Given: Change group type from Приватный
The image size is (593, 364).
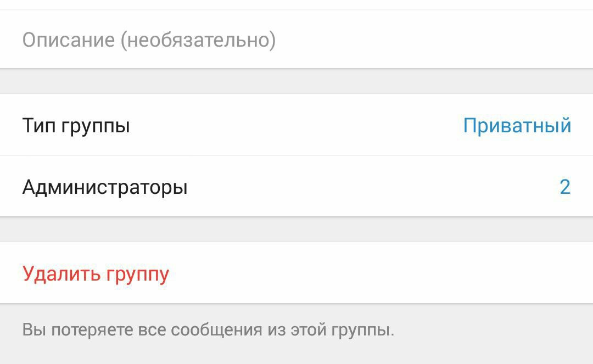Looking at the screenshot, I should [517, 126].
